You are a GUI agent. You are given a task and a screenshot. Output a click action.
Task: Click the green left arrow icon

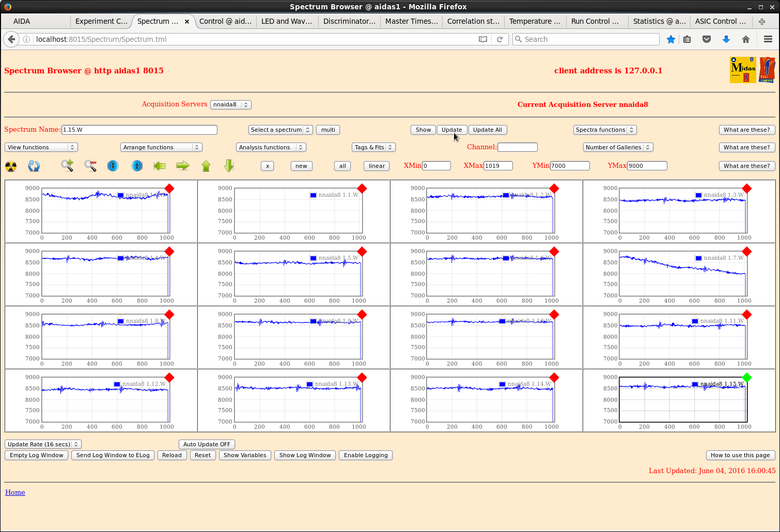pos(160,166)
